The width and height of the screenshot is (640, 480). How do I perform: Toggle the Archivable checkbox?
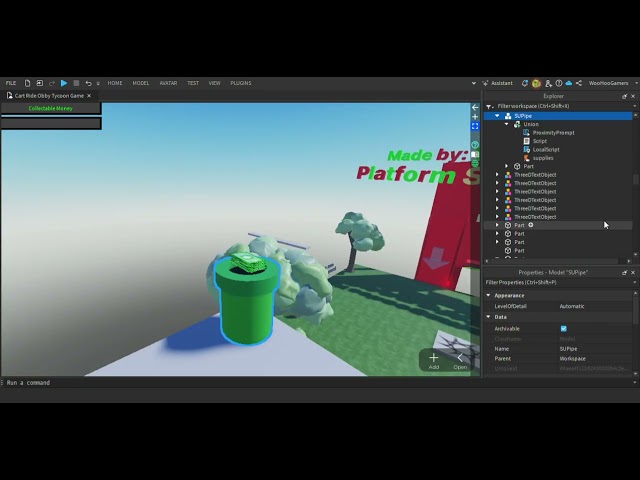coord(564,329)
